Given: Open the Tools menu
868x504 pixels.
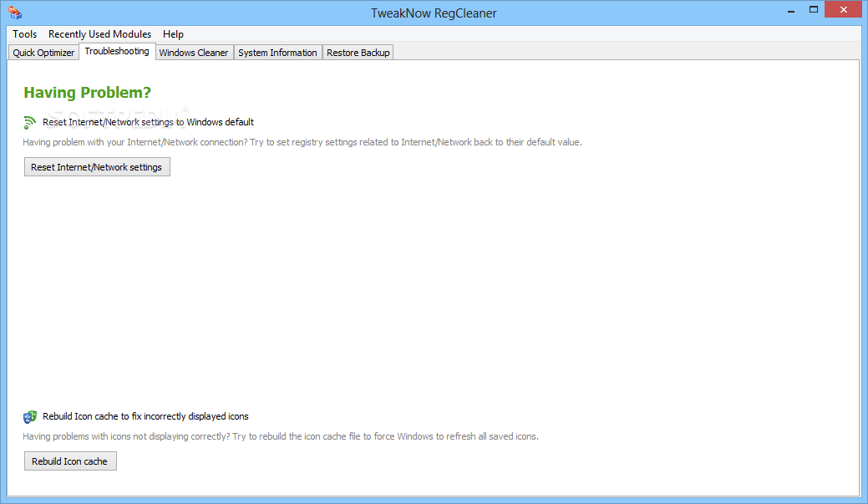Looking at the screenshot, I should click(x=25, y=34).
